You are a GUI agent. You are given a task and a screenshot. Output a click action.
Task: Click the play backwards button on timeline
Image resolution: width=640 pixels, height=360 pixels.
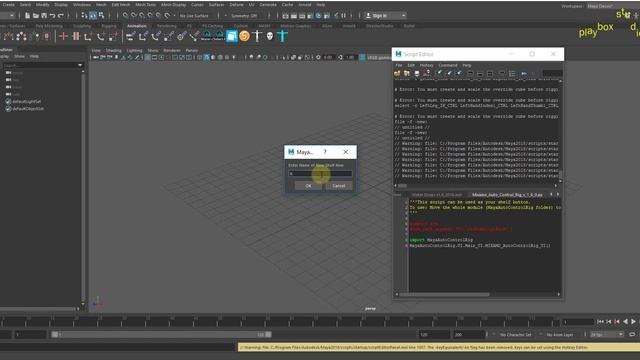tap(625, 322)
